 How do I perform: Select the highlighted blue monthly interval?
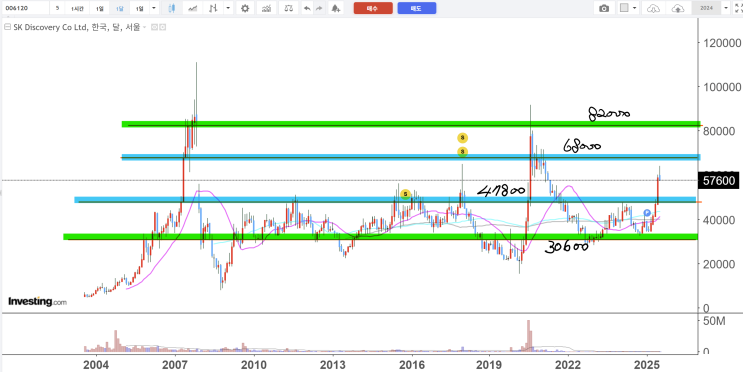(119, 8)
